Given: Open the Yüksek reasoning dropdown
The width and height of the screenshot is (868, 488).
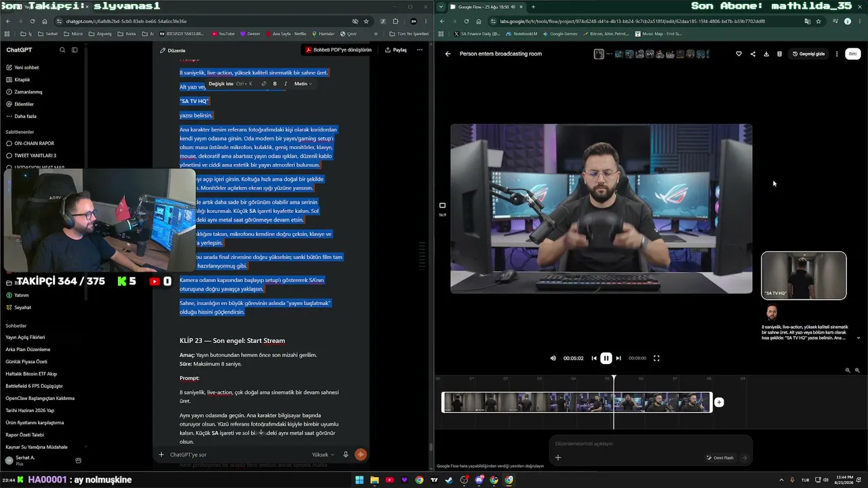Looking at the screenshot, I should pyautogui.click(x=323, y=455).
